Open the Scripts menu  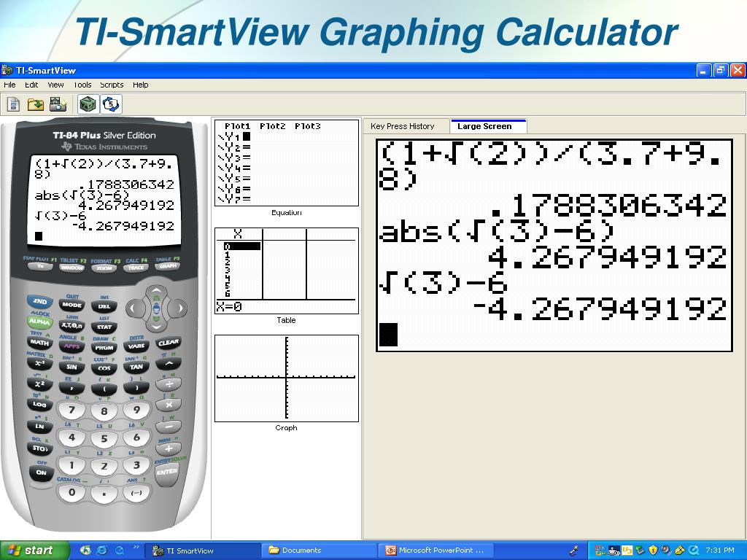point(112,85)
